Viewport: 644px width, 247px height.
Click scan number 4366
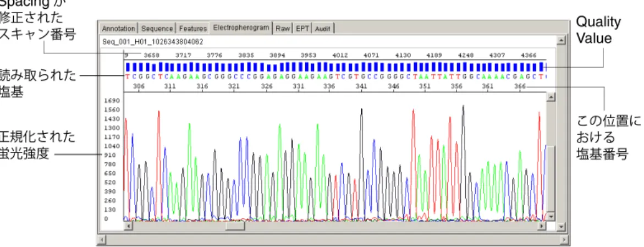click(x=529, y=54)
